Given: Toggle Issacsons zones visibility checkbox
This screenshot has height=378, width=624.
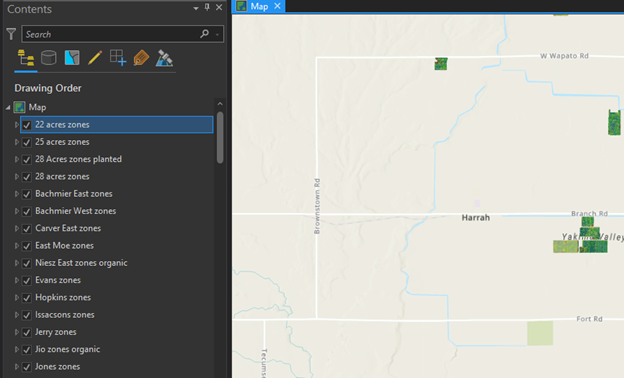Looking at the screenshot, I should coord(27,315).
